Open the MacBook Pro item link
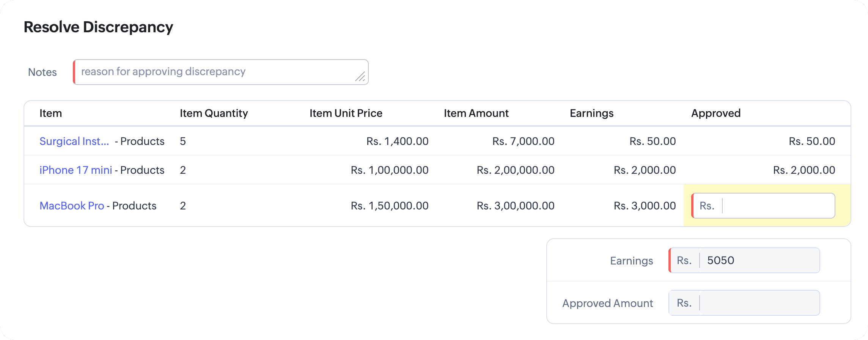The width and height of the screenshot is (868, 340). coord(72,206)
